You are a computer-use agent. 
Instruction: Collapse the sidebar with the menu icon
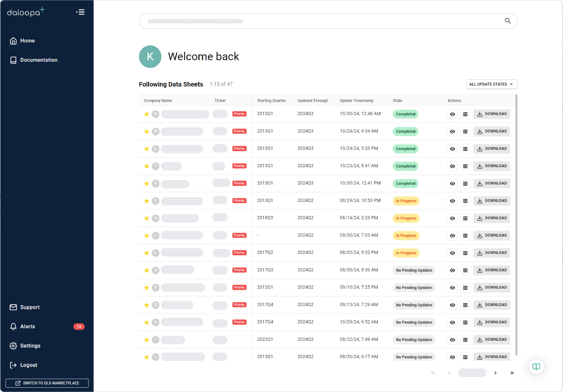point(80,12)
